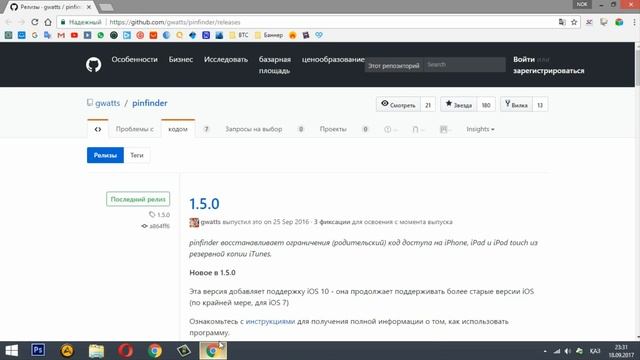The height and width of the screenshot is (360, 640).
Task: Select the Релизы tab
Action: [105, 155]
